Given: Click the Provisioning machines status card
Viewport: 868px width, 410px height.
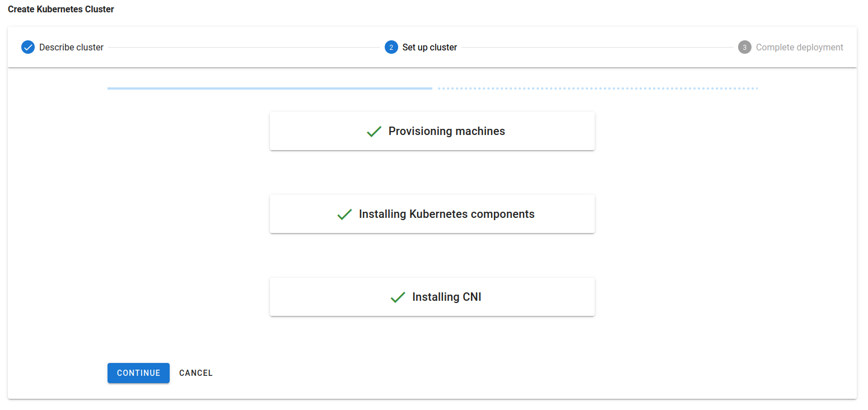Looking at the screenshot, I should pos(432,131).
